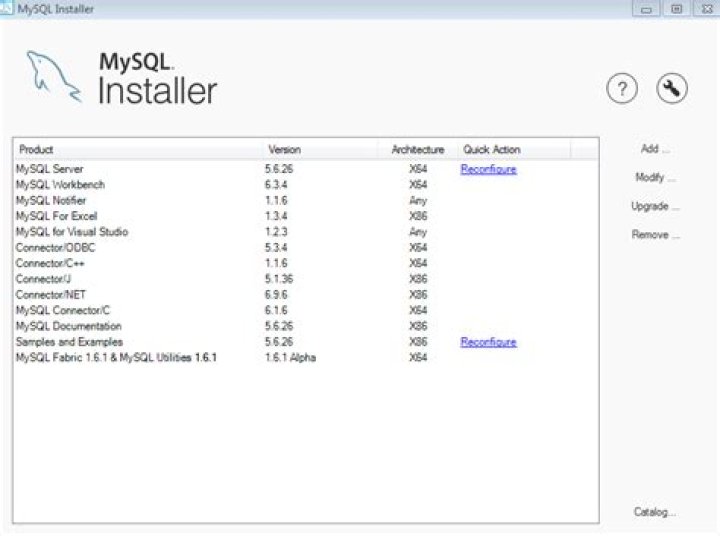Click version 6.9.6 of Connector/NET
This screenshot has height=536, width=720.
point(276,294)
